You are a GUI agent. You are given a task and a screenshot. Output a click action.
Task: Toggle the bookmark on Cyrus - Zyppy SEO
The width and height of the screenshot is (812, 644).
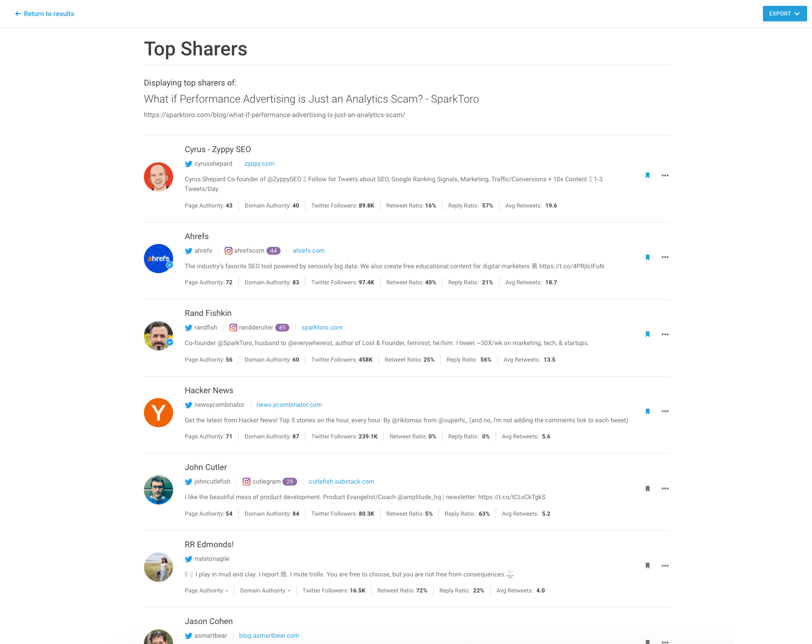[647, 175]
